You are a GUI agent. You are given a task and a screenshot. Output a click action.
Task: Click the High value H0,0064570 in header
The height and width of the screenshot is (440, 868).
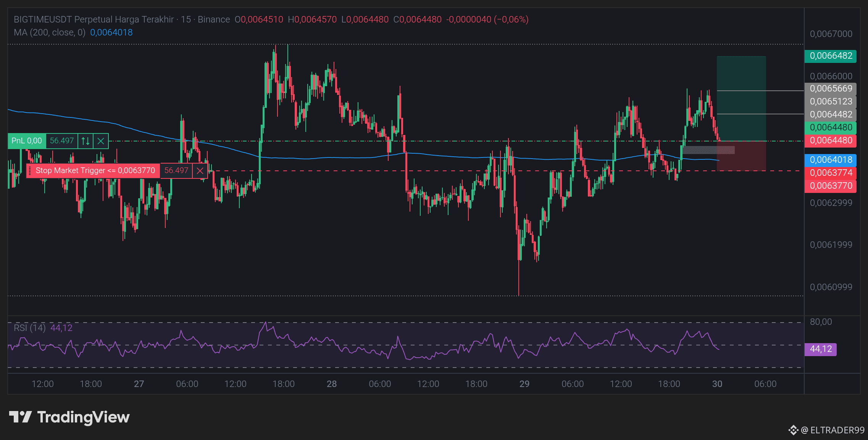312,19
